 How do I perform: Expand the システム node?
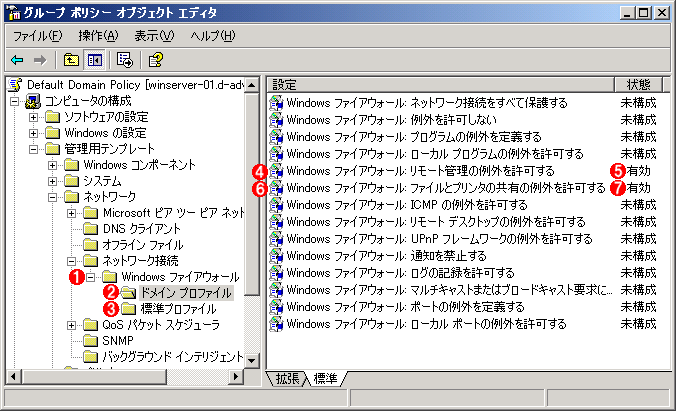click(x=52, y=181)
